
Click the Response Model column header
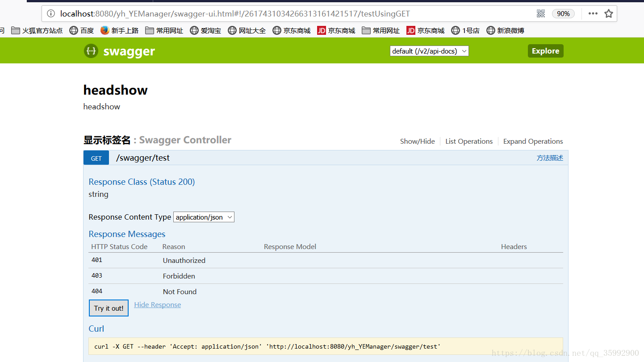[x=290, y=246]
